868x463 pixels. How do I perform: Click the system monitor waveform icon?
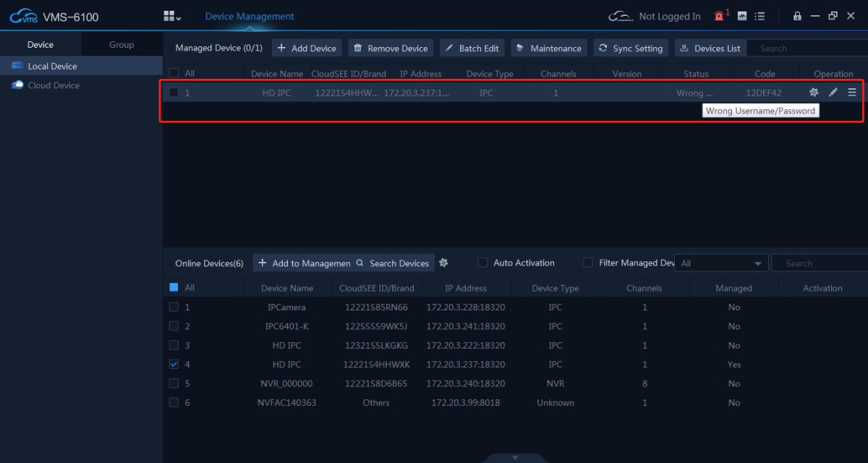741,16
